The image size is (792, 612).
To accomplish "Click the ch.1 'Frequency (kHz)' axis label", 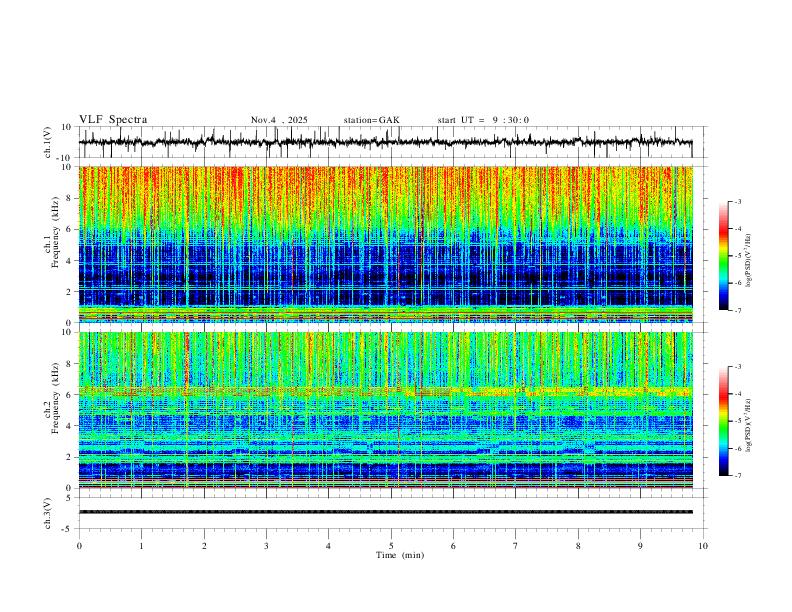I will click(56, 233).
